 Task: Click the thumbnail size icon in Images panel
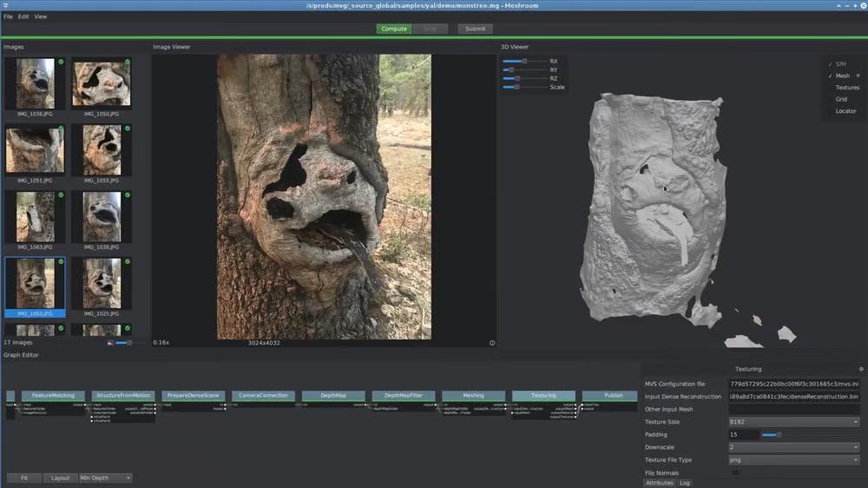pyautogui.click(x=110, y=343)
